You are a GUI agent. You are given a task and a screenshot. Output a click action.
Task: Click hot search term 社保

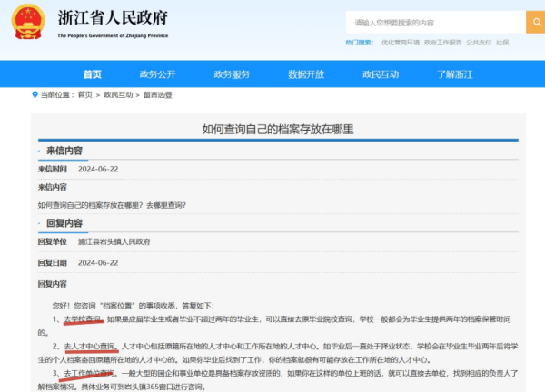point(502,43)
